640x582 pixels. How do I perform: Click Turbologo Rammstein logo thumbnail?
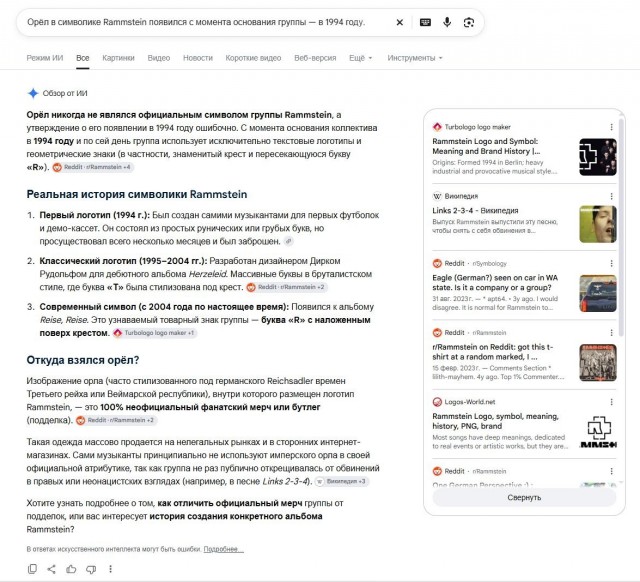click(598, 157)
